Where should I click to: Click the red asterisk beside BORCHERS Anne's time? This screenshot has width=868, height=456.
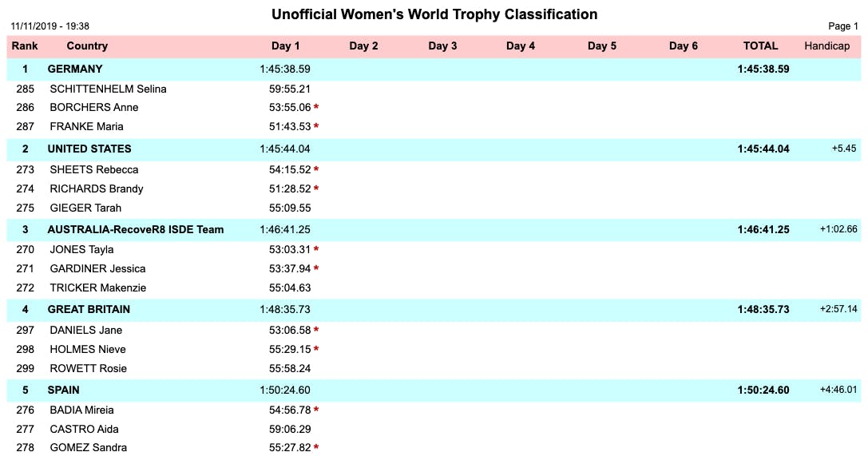point(316,108)
